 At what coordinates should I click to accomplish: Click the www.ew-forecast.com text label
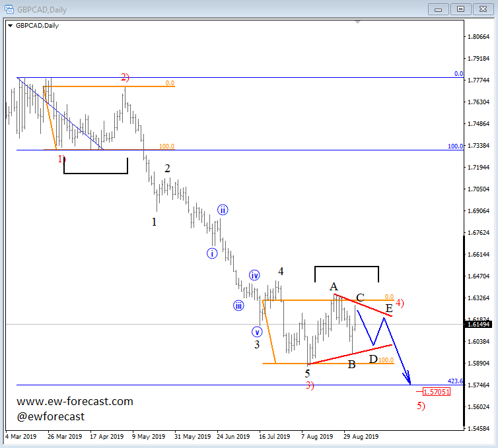click(x=75, y=401)
